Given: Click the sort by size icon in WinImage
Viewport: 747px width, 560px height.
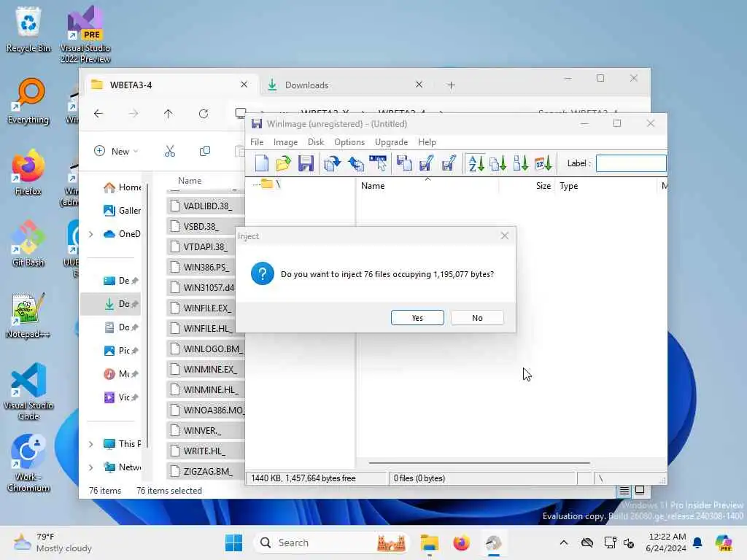Looking at the screenshot, I should 520,163.
